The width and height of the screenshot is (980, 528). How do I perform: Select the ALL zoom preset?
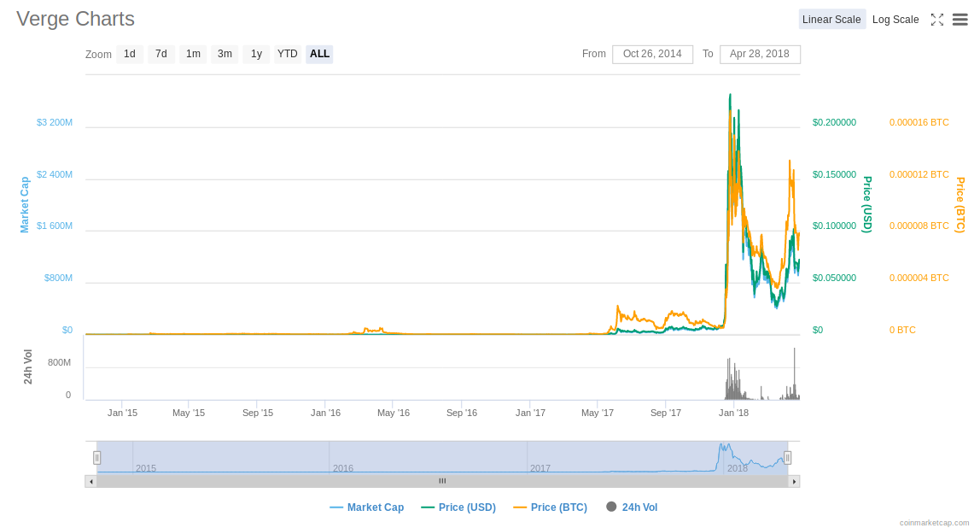(319, 54)
